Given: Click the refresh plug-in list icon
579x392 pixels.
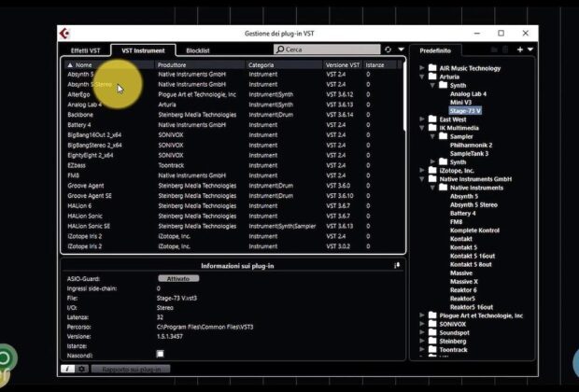Looking at the screenshot, I should coord(388,49).
